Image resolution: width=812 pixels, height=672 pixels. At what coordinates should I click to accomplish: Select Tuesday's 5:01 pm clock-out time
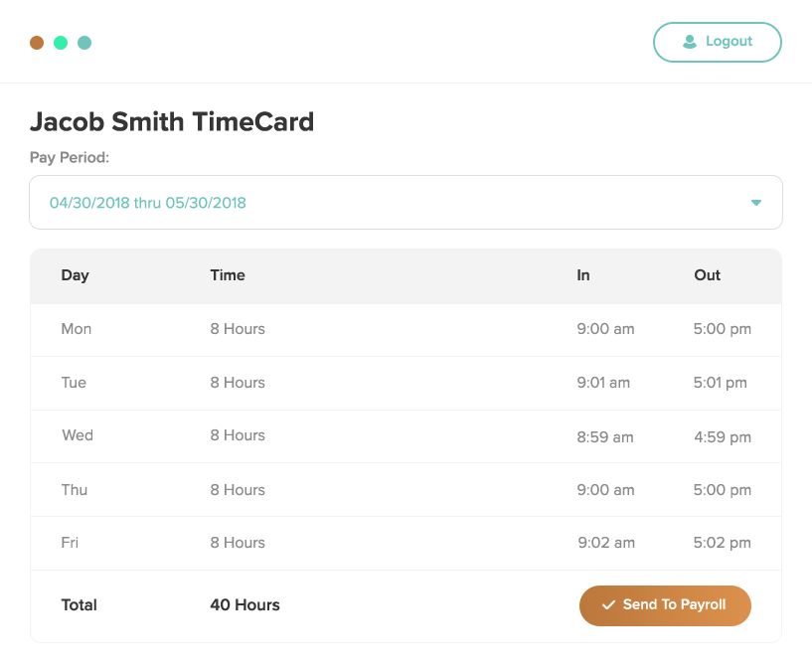click(723, 383)
